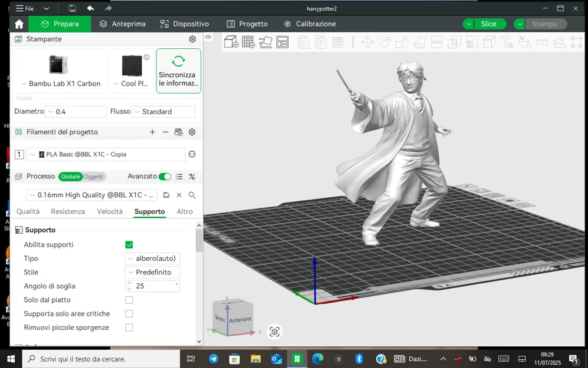Open the Stile Predefinito dropdown
Viewport: 588px width, 368px height.
coord(152,272)
